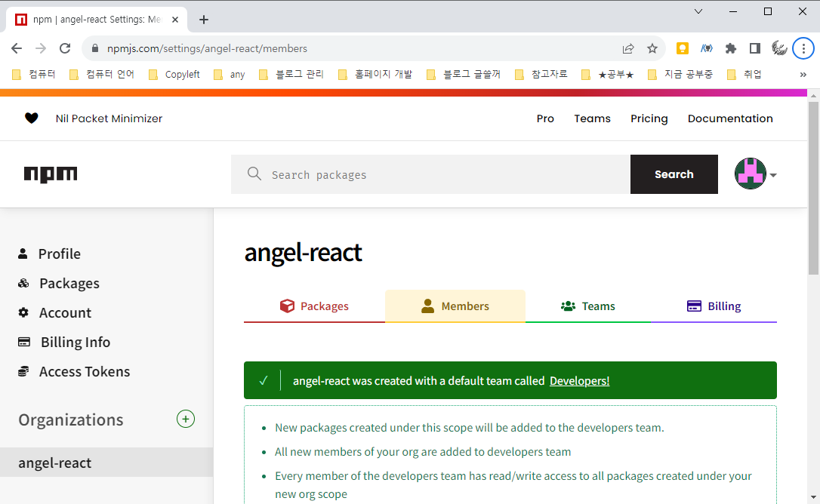Open the ★공부★ bookmark folder
This screenshot has width=820, height=504.
point(608,75)
